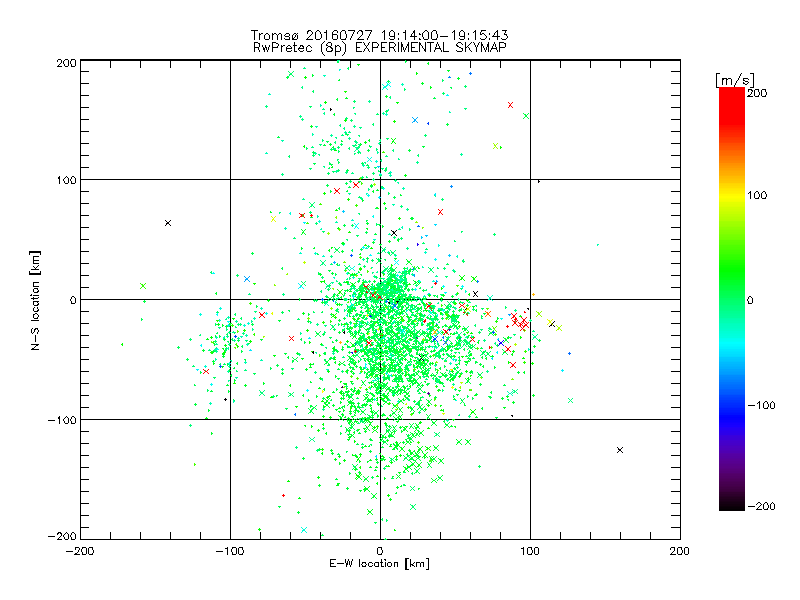This screenshot has height=600, width=800.
Task: Click the colorbar label '-200'
Action: point(761,506)
